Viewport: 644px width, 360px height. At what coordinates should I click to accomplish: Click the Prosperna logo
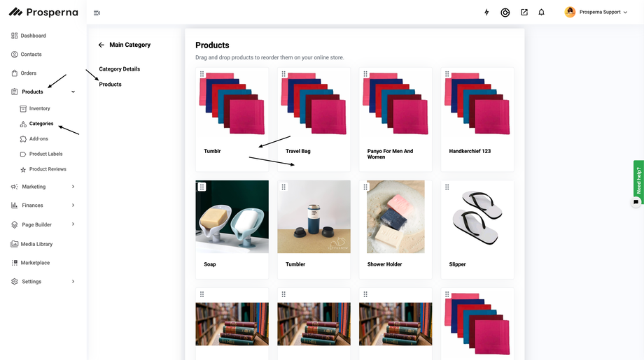tap(43, 13)
